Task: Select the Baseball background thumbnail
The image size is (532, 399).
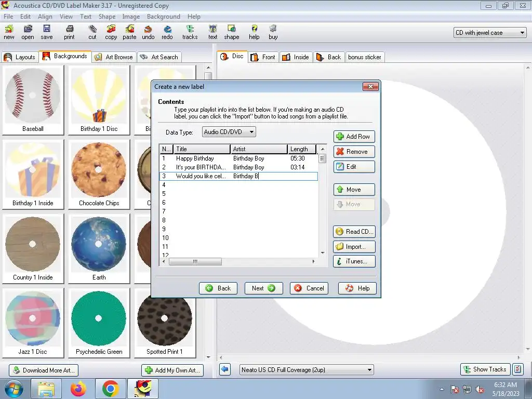Action: click(33, 100)
